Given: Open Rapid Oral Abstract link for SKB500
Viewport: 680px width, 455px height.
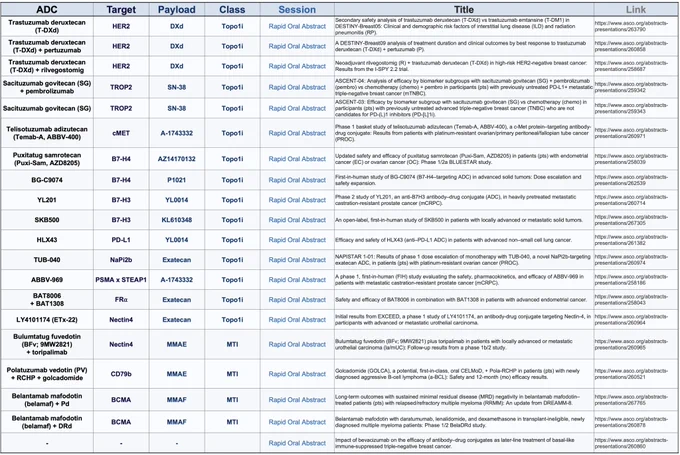Looking at the screenshot, I should coord(297,220).
